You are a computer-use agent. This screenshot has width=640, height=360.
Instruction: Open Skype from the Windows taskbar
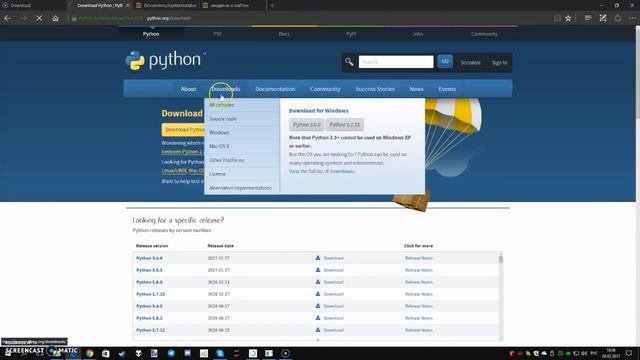click(220, 353)
